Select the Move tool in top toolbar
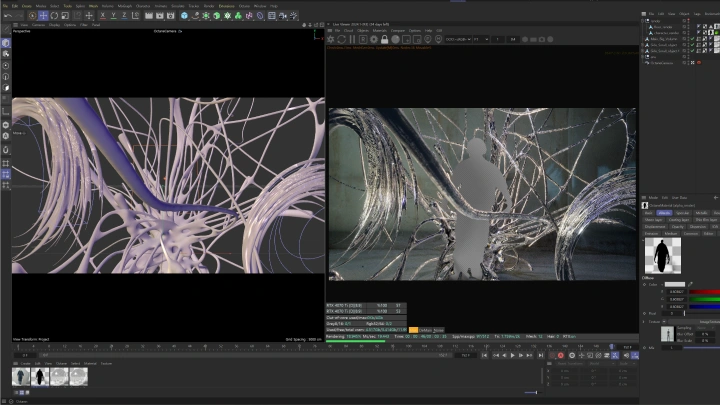 (x=43, y=16)
